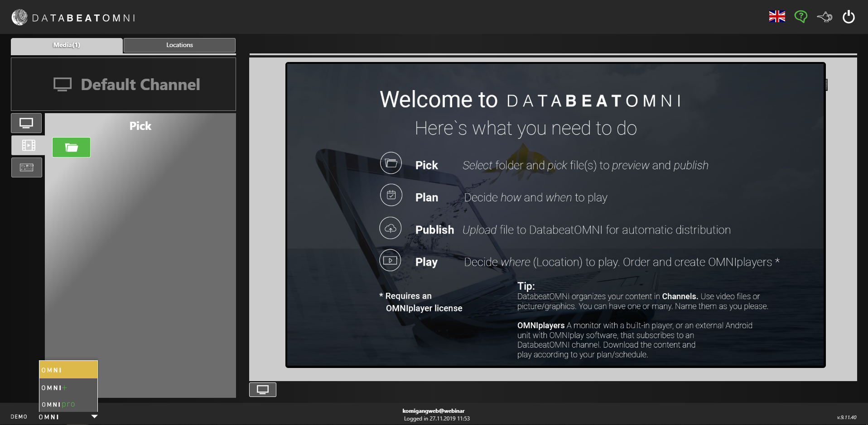The image size is (868, 425).
Task: Open the green help question icon
Action: tap(801, 17)
